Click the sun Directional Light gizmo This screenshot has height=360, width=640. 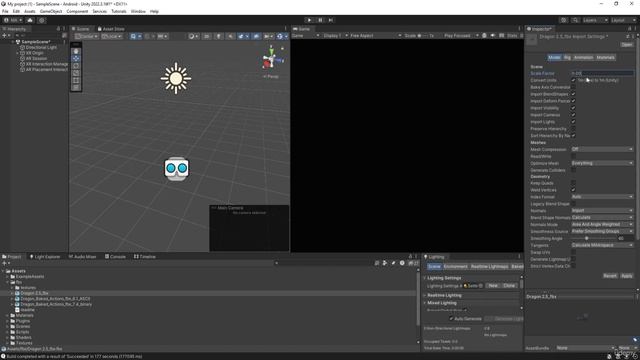pos(176,78)
